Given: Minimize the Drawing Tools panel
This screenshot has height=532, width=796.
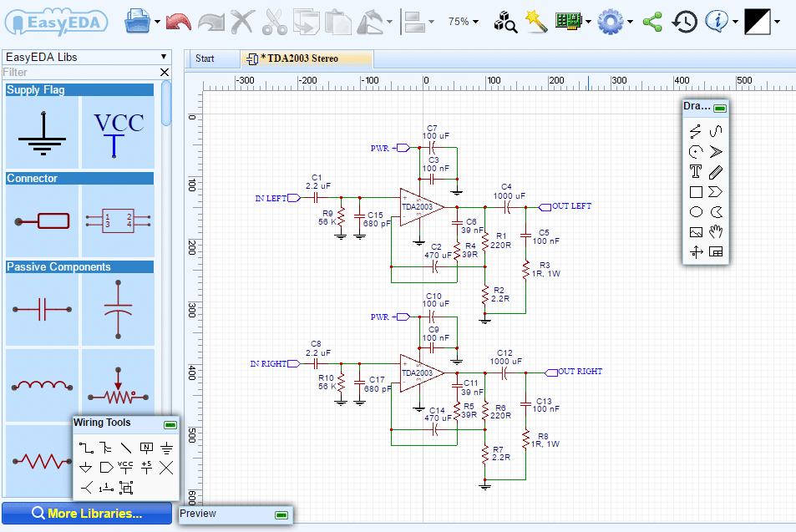Looking at the screenshot, I should coord(720,108).
